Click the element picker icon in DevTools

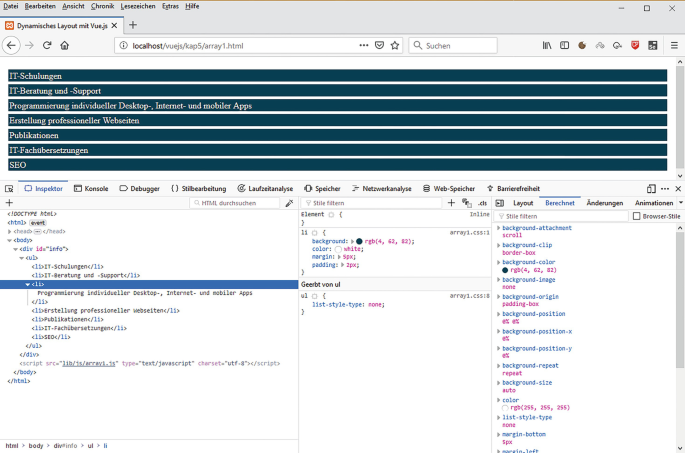9,188
